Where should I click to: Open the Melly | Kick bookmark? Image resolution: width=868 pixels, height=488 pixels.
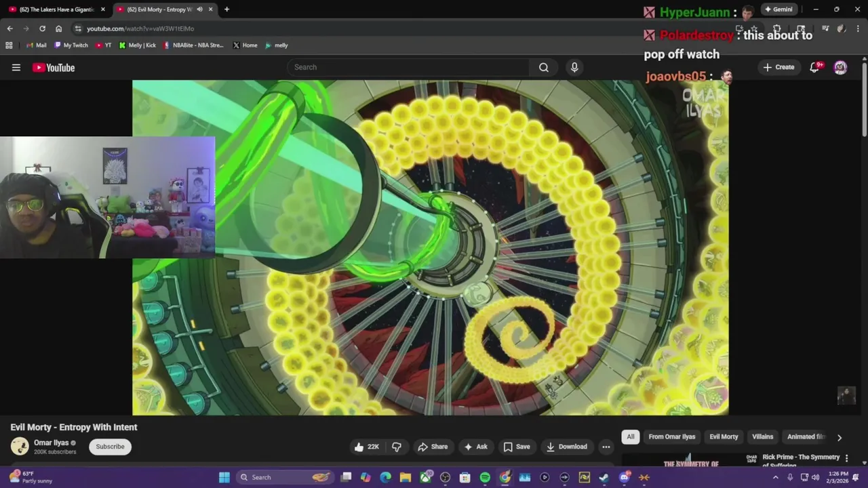(x=137, y=45)
